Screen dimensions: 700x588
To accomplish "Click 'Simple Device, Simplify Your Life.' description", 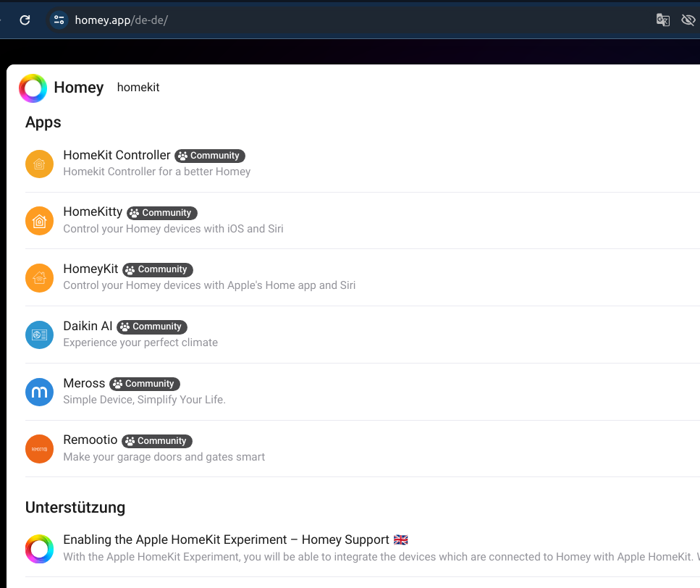I will point(144,400).
